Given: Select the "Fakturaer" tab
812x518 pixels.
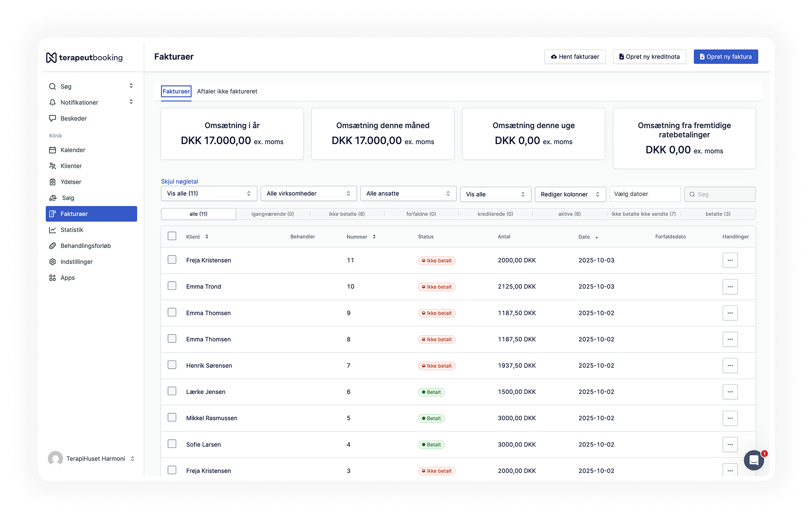Looking at the screenshot, I should 176,91.
